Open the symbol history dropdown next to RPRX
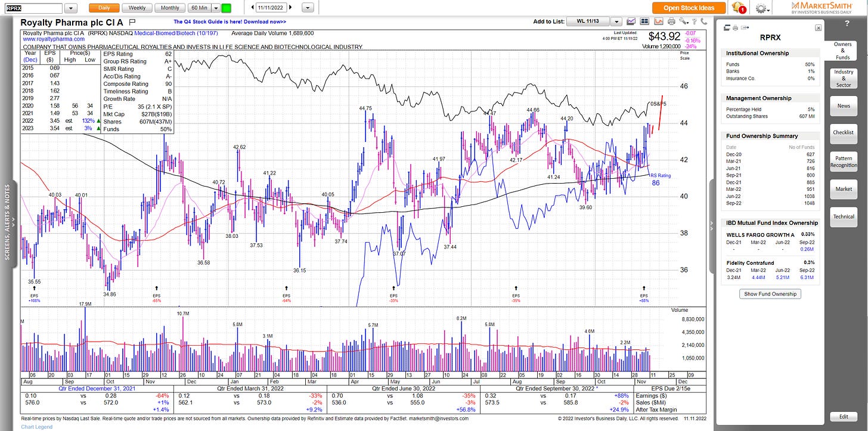This screenshot has height=431, width=868. 71,8
